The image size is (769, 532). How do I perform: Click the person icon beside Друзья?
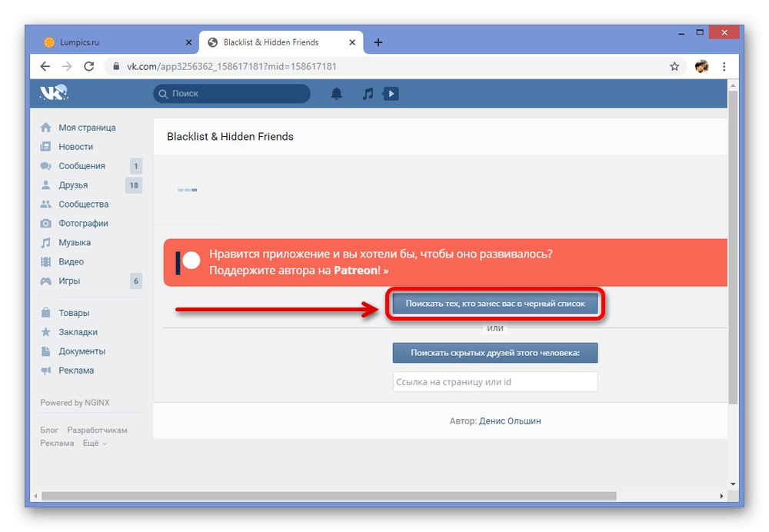[45, 185]
